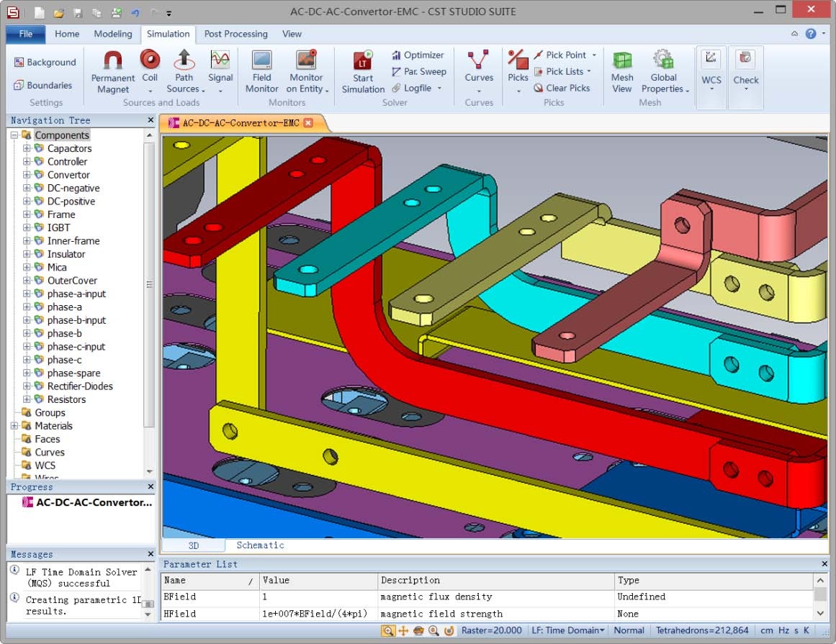This screenshot has width=836, height=644.
Task: Open the Pick Point dropdown arrow
Action: (x=594, y=55)
